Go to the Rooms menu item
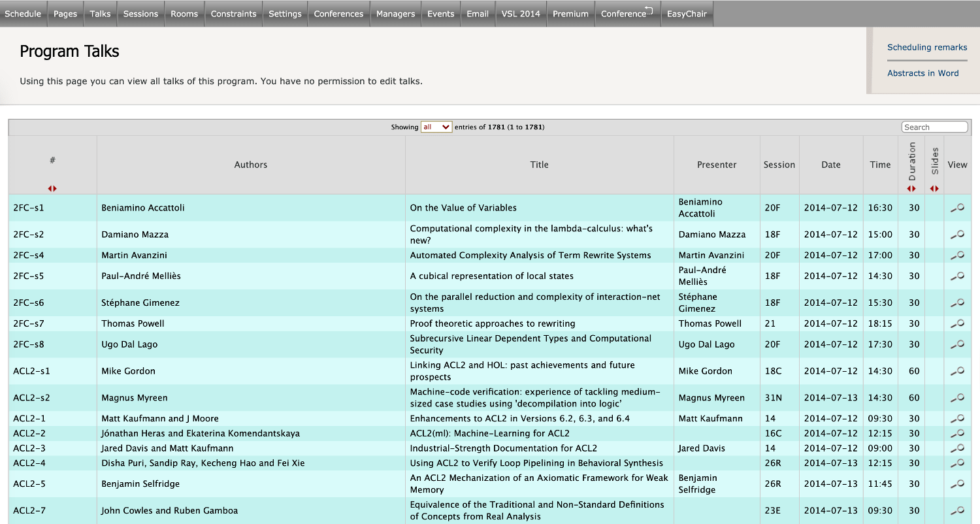 click(184, 14)
